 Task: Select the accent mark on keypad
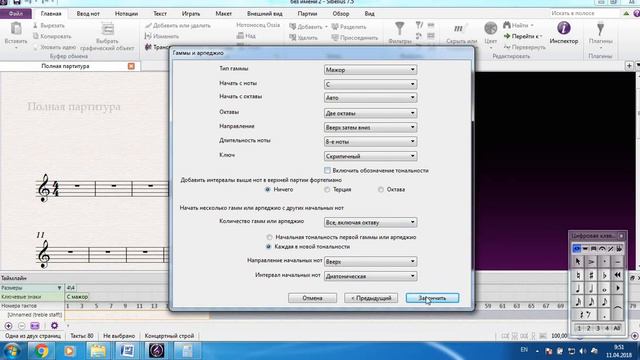[591, 262]
